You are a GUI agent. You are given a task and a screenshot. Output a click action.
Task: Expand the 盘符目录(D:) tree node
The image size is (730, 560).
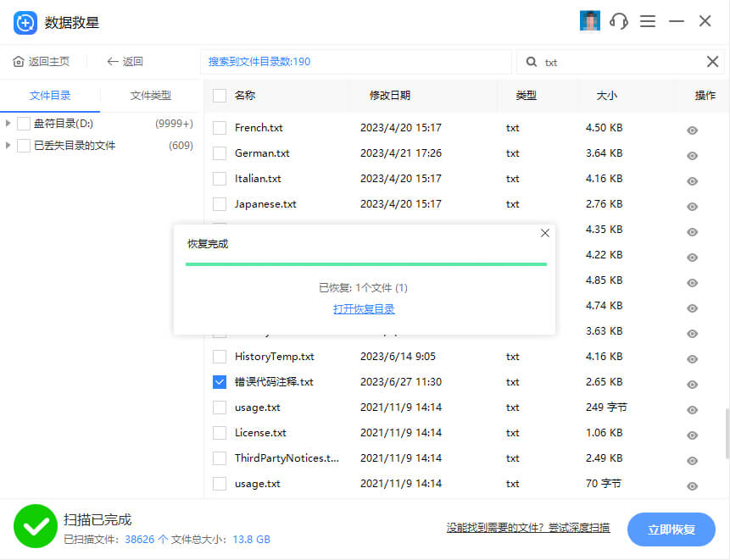[8, 124]
